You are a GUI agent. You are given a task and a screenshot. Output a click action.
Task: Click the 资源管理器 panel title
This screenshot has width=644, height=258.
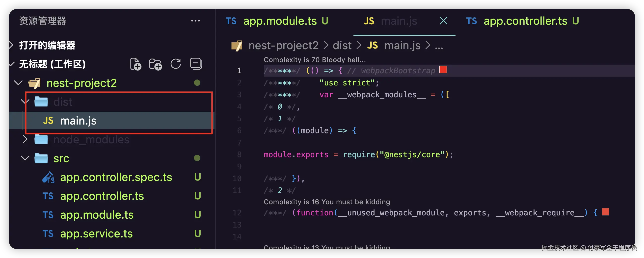tap(42, 21)
